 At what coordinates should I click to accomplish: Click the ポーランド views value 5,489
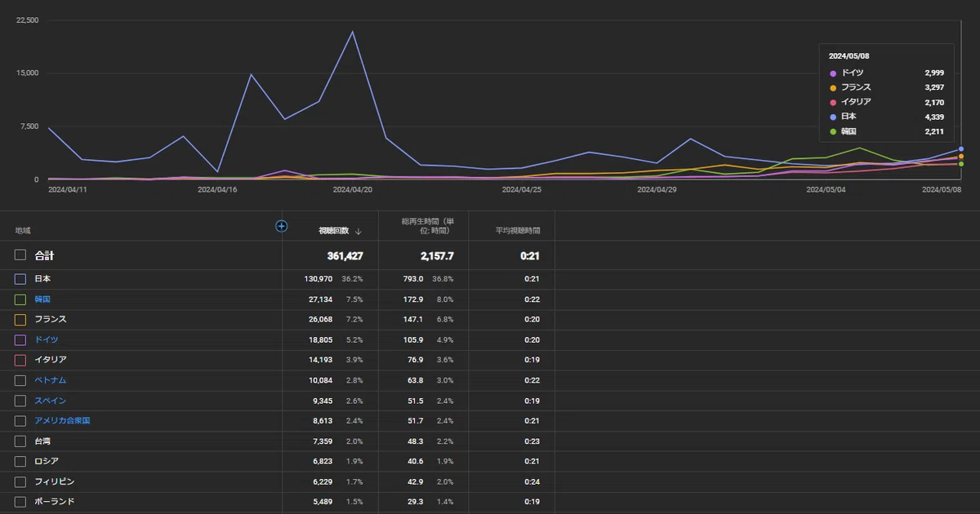coord(324,502)
